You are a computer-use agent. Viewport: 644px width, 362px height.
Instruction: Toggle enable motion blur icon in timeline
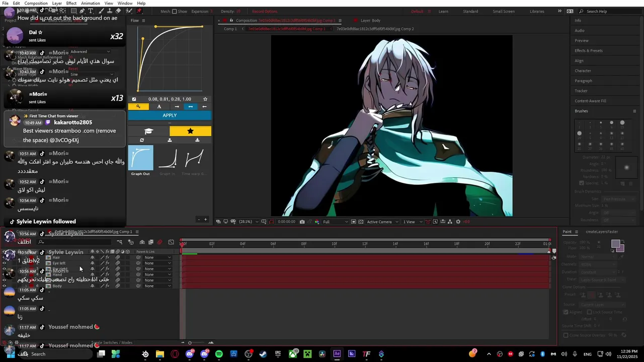coord(160,242)
